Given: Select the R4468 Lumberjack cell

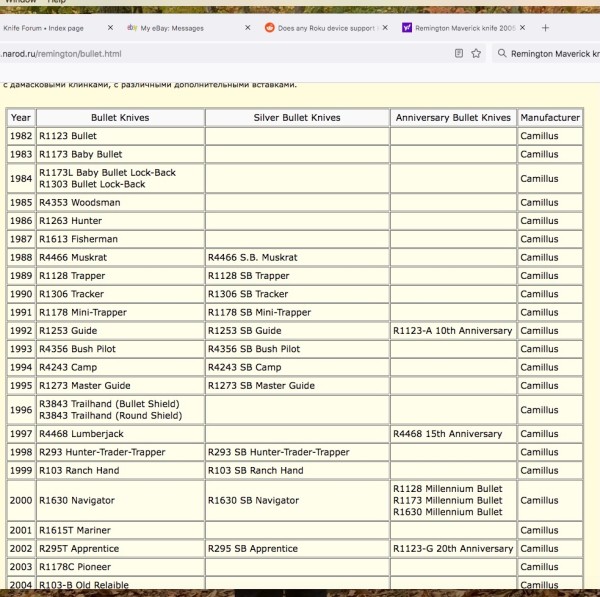Looking at the screenshot, I should point(120,434).
